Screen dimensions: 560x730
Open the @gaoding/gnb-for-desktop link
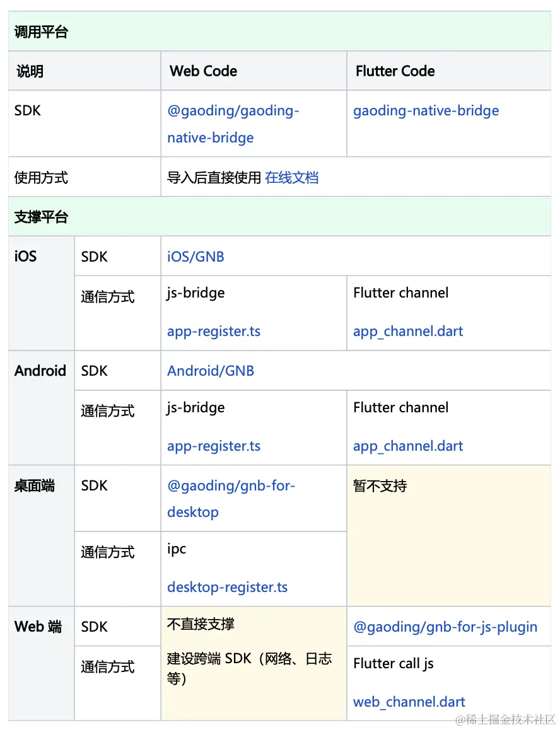(231, 499)
